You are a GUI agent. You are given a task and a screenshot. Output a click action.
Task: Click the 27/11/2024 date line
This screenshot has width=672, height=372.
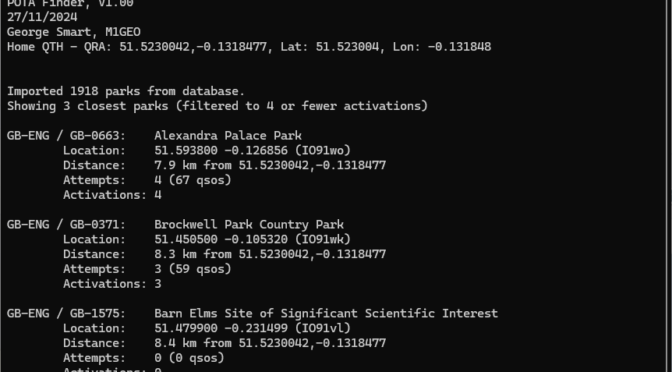coord(42,17)
